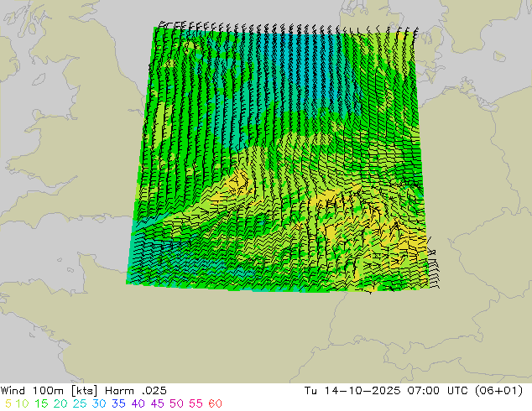Screen dimensions: 532x411
Task: Click the 'Harm .025' model label
Action: coord(136,391)
